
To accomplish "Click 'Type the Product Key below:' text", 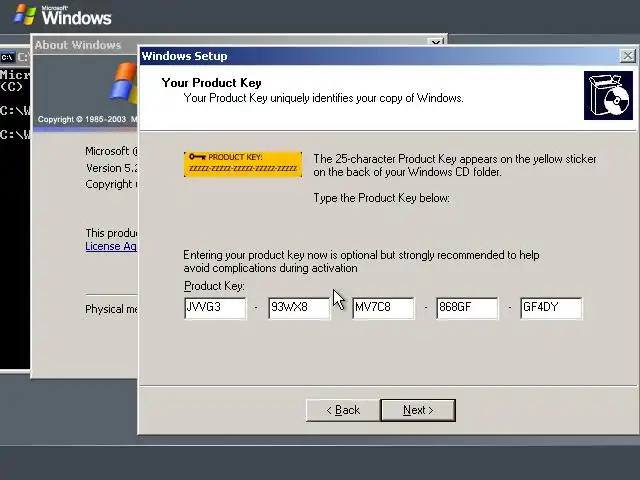I will pos(381,198).
